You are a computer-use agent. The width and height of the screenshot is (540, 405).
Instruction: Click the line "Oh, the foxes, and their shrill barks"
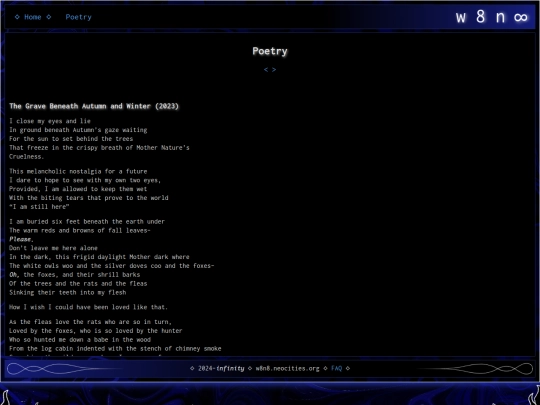(x=75, y=275)
